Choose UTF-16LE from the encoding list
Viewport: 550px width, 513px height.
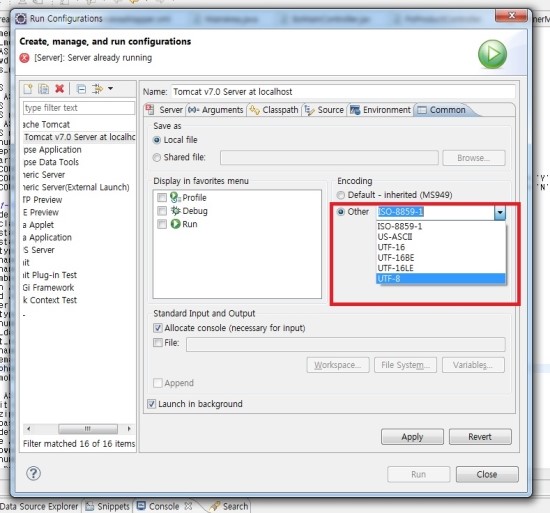tap(441, 268)
